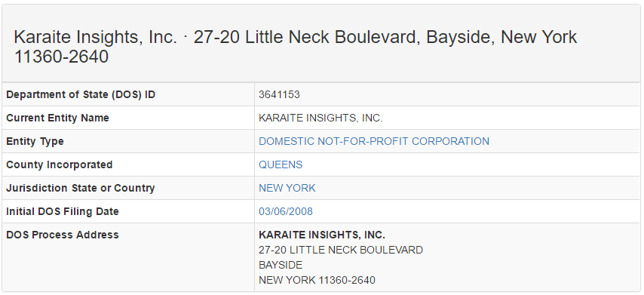Click Bayside, New York in the page title
Image resolution: width=644 pixels, height=295 pixels.
coord(501,38)
